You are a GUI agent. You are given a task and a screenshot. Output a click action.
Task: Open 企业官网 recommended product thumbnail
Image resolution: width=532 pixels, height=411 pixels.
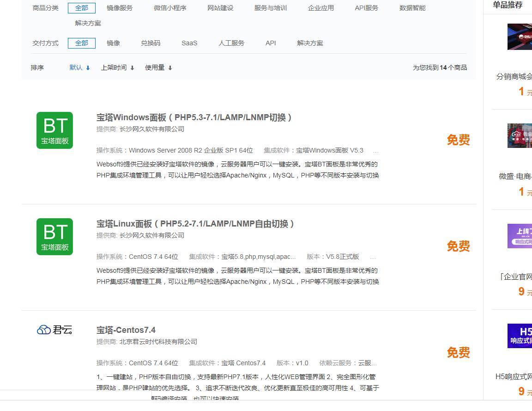coord(520,236)
